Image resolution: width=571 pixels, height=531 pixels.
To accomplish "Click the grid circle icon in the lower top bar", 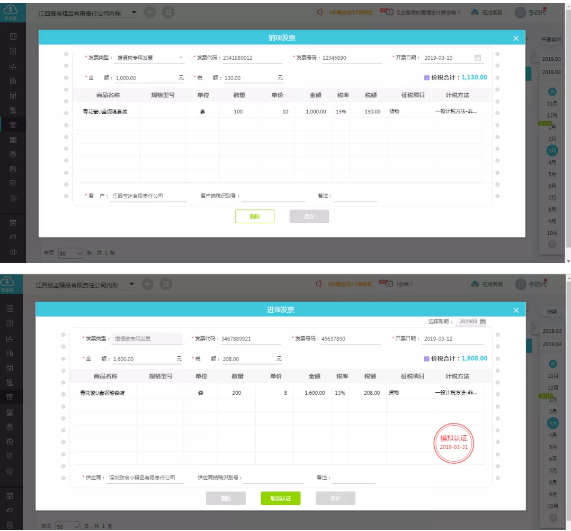I will click(166, 284).
